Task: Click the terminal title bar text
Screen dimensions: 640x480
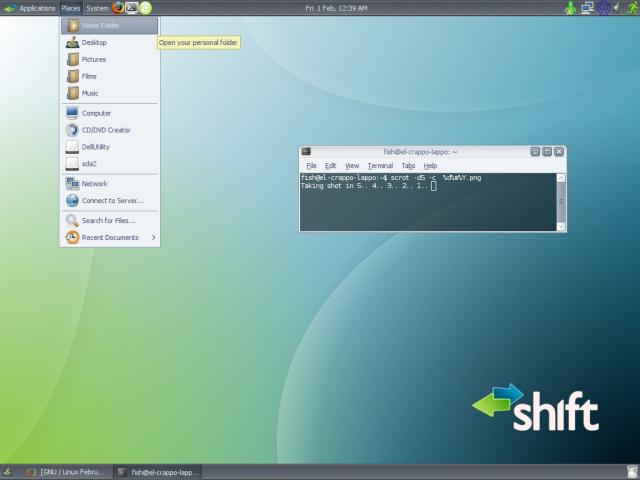Action: click(x=420, y=151)
